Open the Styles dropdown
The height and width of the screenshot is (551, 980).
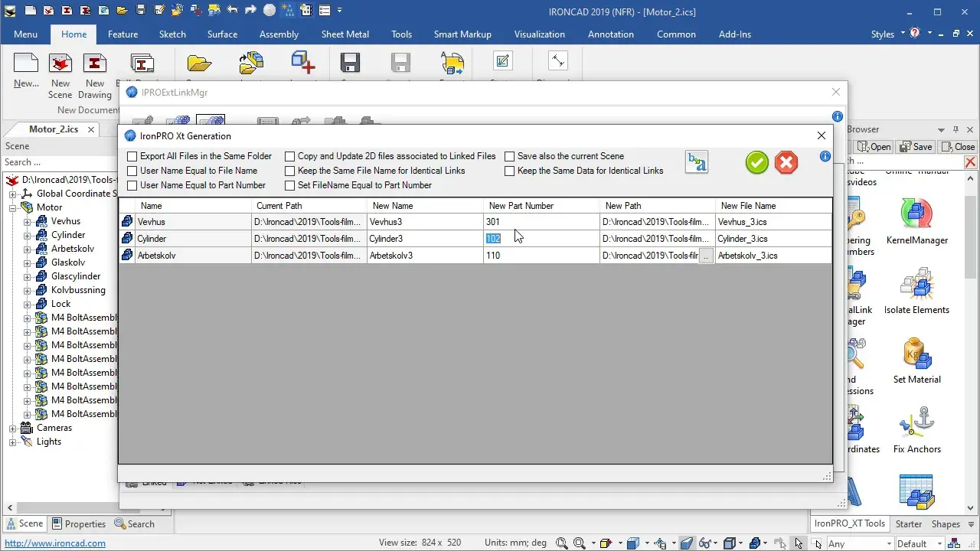coord(888,34)
